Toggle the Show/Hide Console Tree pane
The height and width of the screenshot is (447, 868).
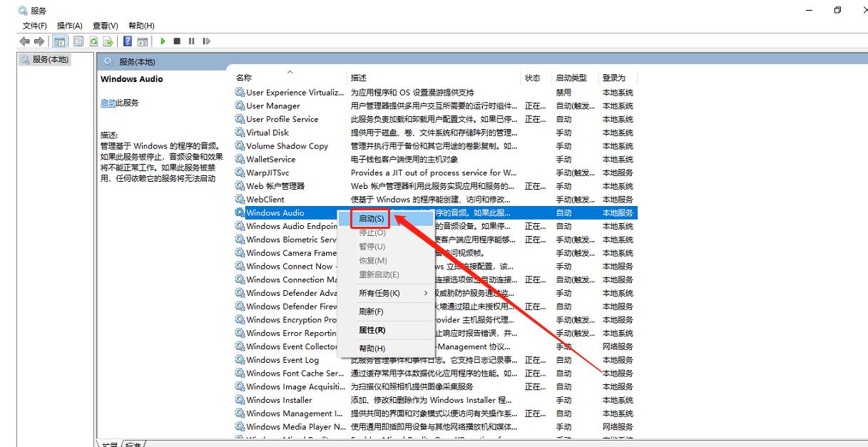61,41
